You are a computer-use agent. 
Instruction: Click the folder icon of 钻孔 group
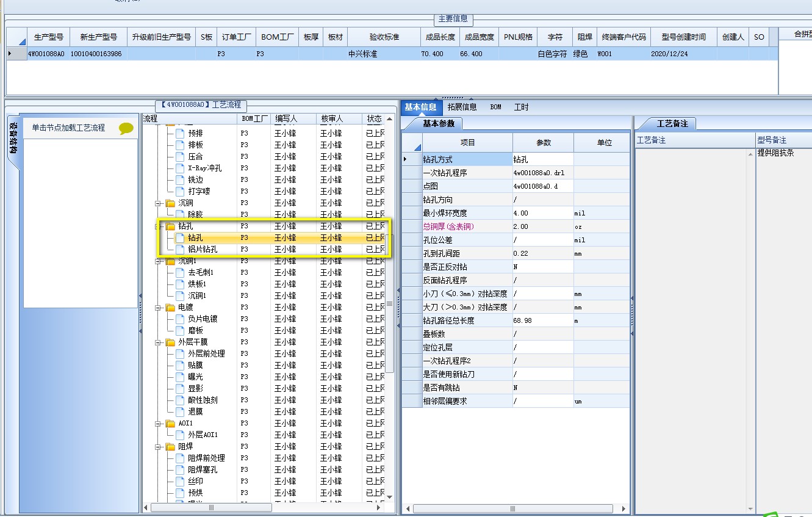point(170,226)
